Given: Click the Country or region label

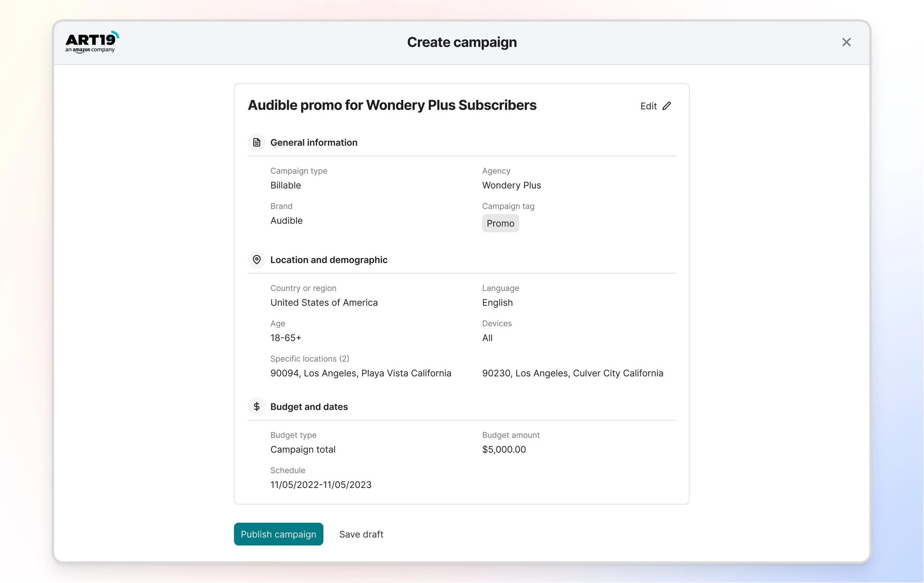Looking at the screenshot, I should click(x=303, y=288).
